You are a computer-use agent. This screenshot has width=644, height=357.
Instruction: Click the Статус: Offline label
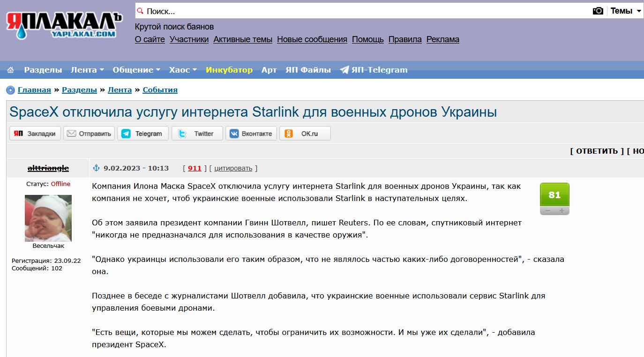tap(48, 184)
